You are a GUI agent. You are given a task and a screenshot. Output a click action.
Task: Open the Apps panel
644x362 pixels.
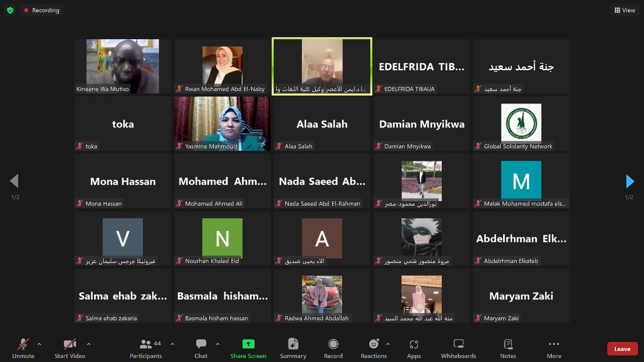tap(414, 348)
